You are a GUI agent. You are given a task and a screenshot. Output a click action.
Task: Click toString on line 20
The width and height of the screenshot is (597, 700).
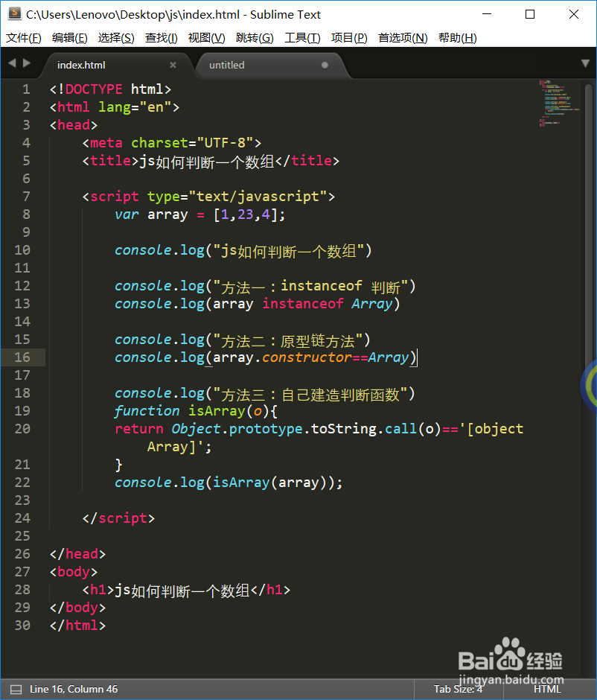click(x=344, y=429)
